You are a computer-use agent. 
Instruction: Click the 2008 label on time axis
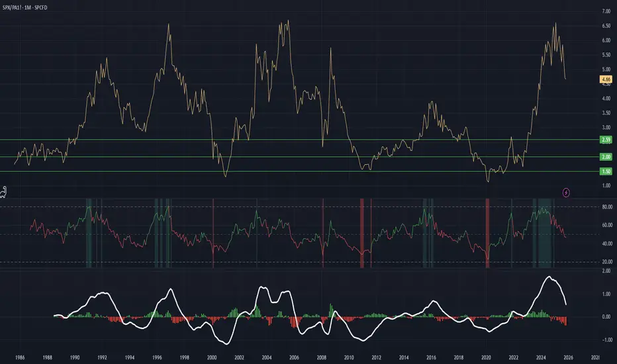click(x=322, y=357)
